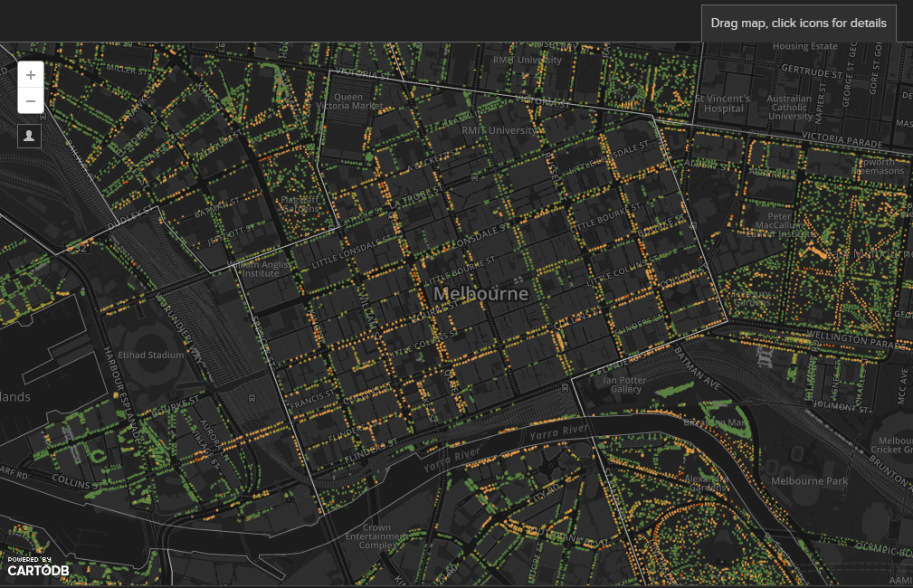Click the 'BATMAN AVE' street label
This screenshot has width=913, height=588.
coord(697,368)
